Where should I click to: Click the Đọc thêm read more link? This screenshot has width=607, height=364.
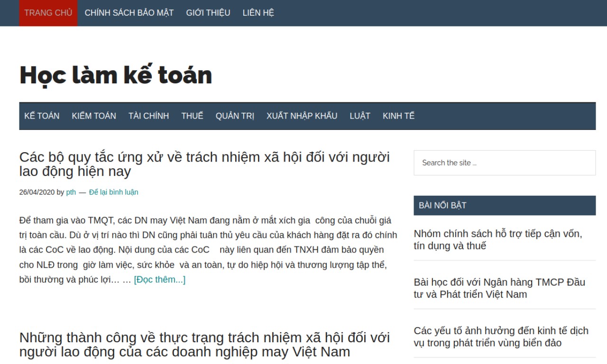pyautogui.click(x=159, y=280)
